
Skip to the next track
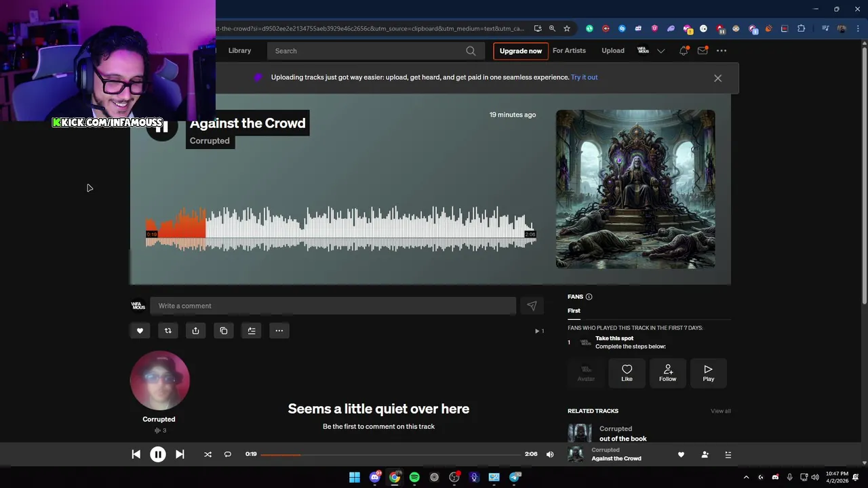coord(180,454)
